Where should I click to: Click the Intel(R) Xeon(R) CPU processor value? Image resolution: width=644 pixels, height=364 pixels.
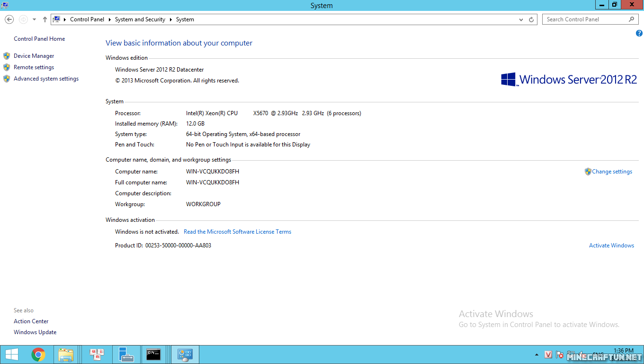pos(274,113)
